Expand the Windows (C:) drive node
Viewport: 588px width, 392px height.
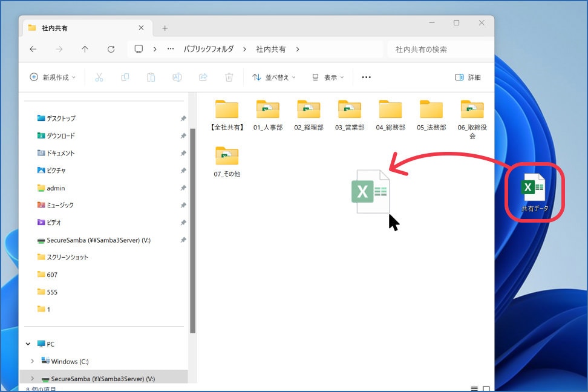[x=32, y=361]
